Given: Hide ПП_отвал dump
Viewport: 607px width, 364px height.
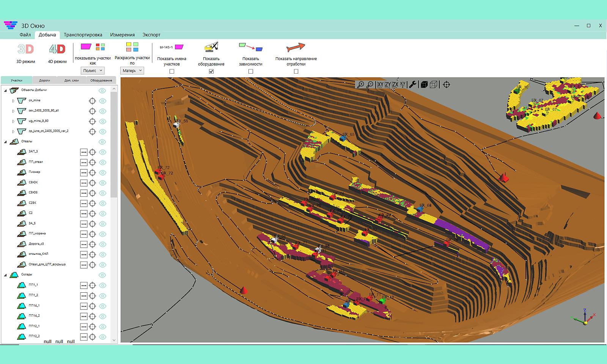Looking at the screenshot, I should [x=102, y=162].
